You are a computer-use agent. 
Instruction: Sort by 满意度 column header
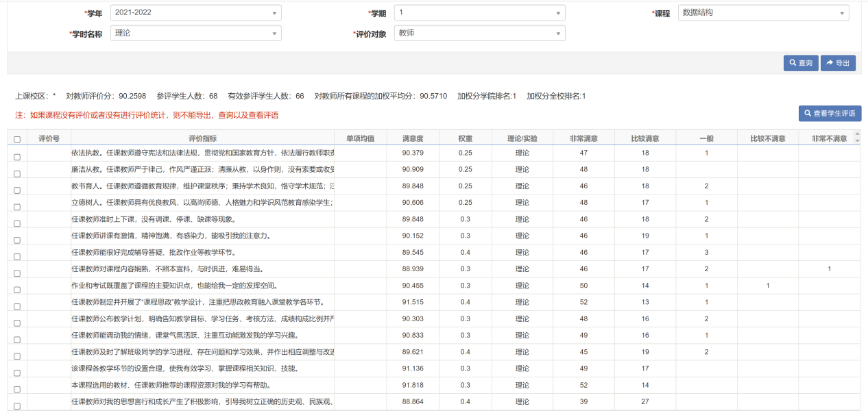(413, 138)
